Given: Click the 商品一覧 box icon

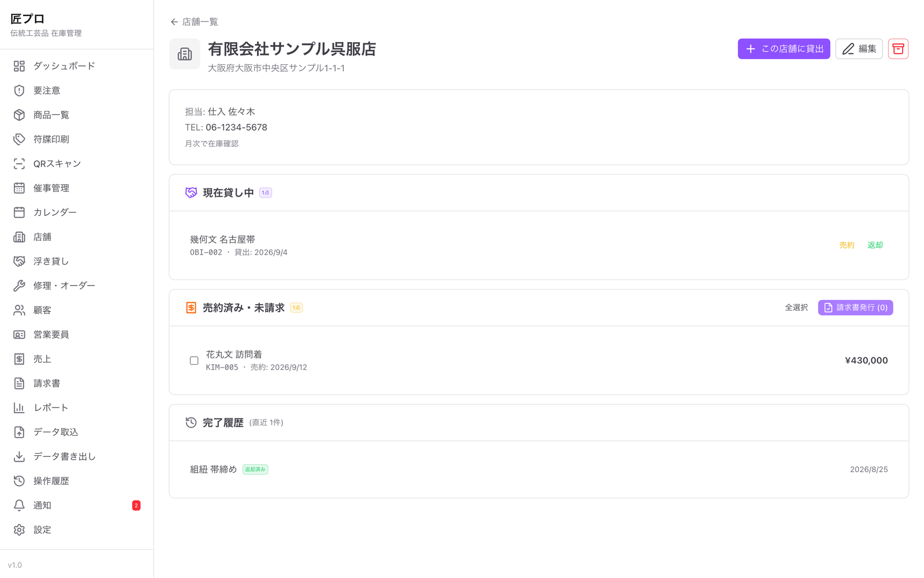Looking at the screenshot, I should pos(19,115).
